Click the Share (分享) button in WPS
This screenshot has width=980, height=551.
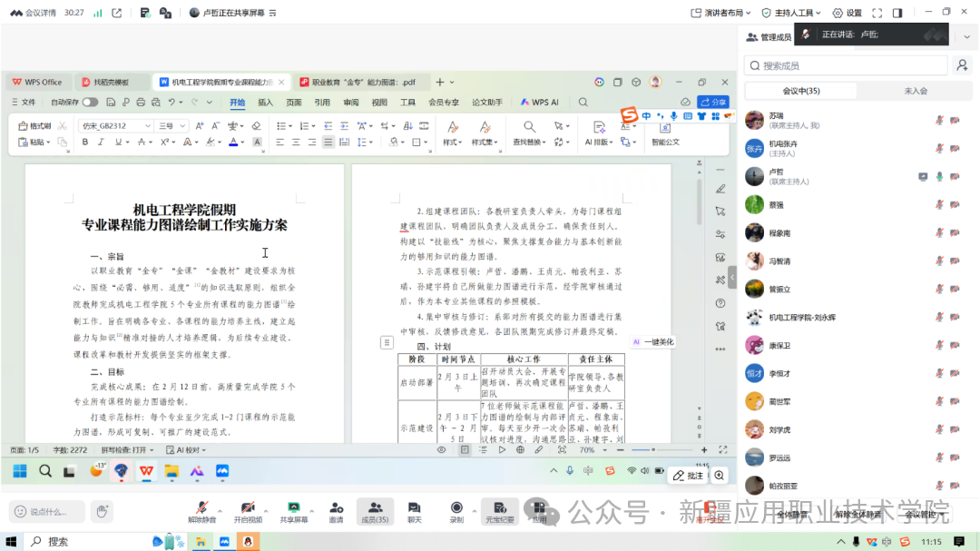coord(713,102)
